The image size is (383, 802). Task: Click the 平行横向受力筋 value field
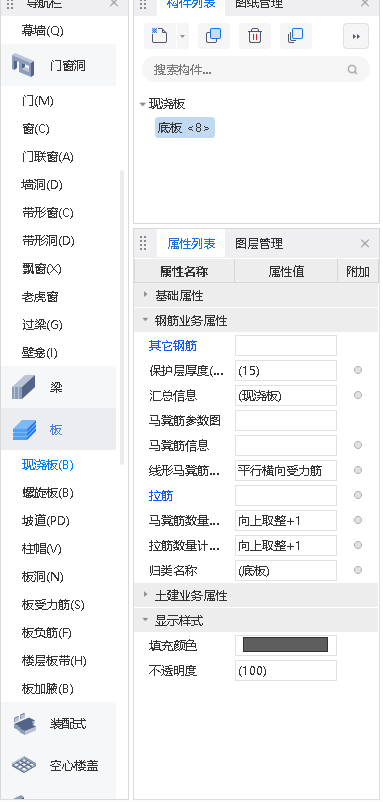(x=286, y=471)
